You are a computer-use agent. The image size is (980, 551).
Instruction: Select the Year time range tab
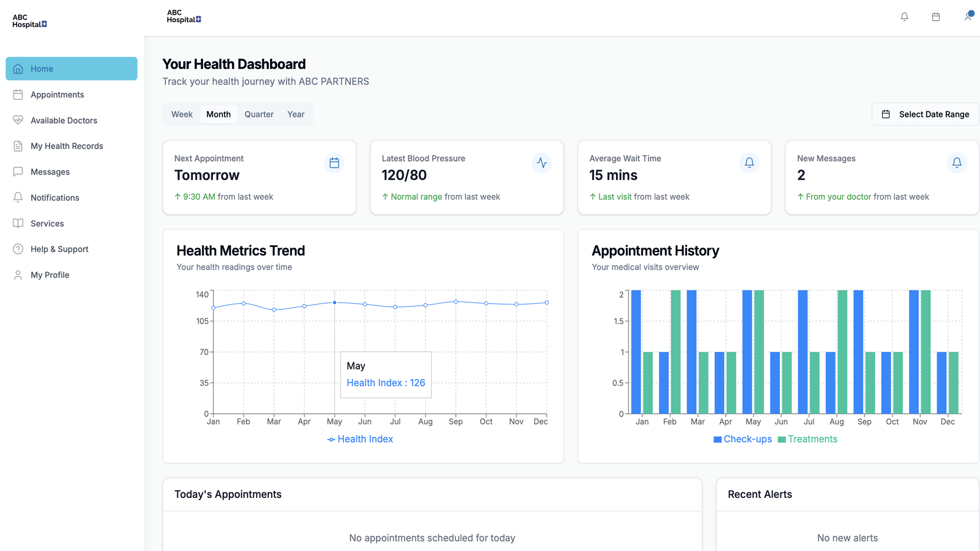(296, 114)
